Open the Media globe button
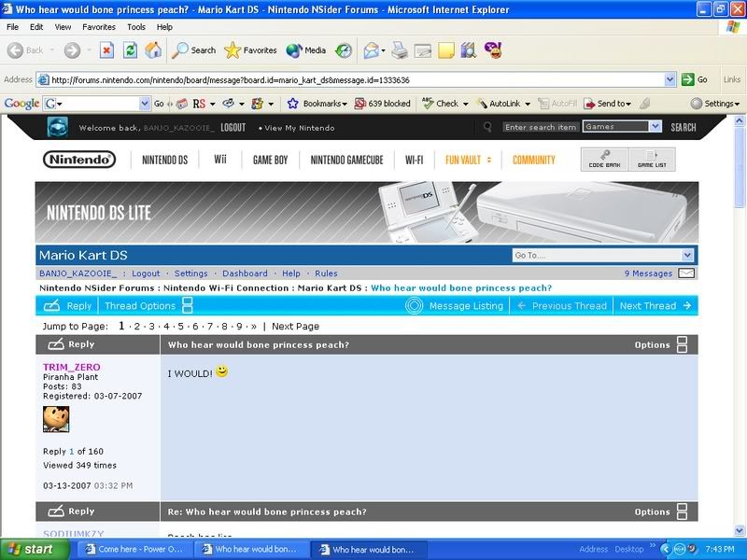747x560 pixels. click(306, 50)
